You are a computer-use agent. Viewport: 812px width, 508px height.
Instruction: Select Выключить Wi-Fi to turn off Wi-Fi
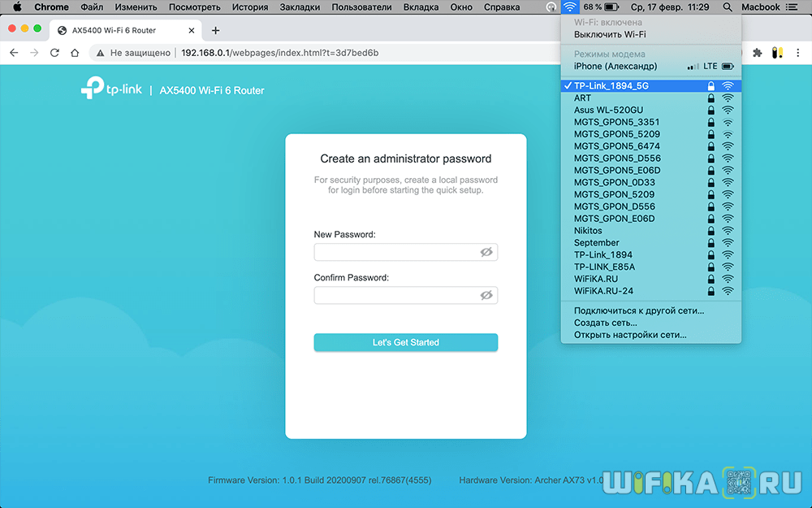coord(610,35)
